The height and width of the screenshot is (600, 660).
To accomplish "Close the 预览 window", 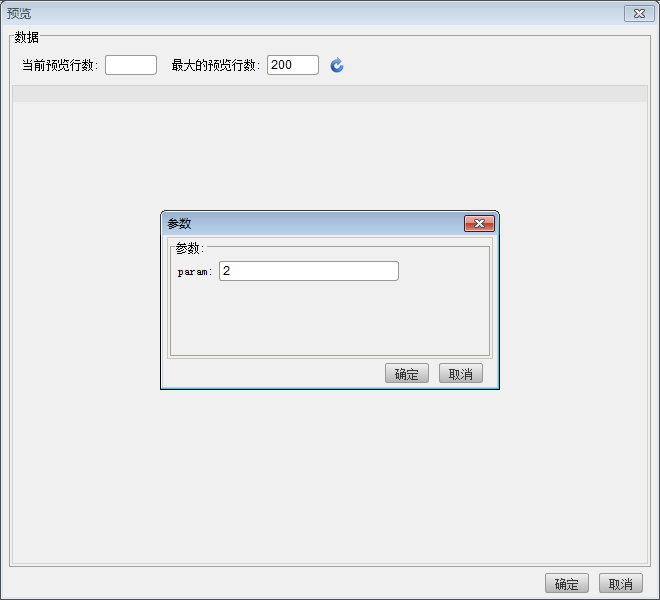I will [638, 14].
